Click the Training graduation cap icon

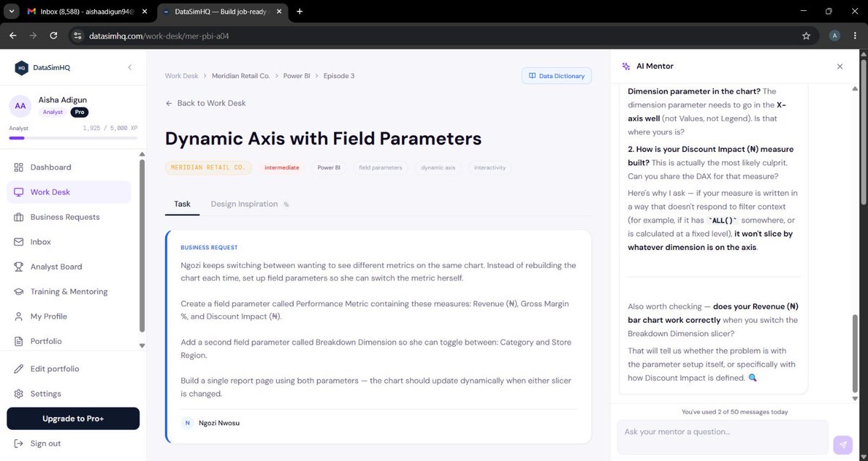[19, 292]
